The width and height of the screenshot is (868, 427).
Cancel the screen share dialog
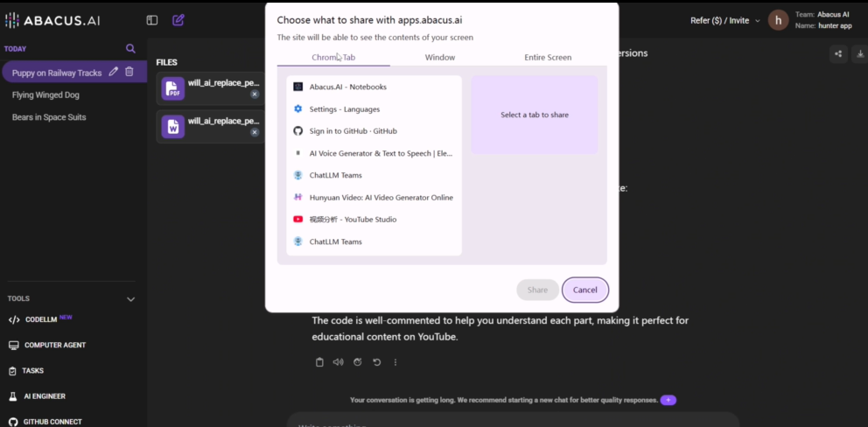pyautogui.click(x=585, y=290)
